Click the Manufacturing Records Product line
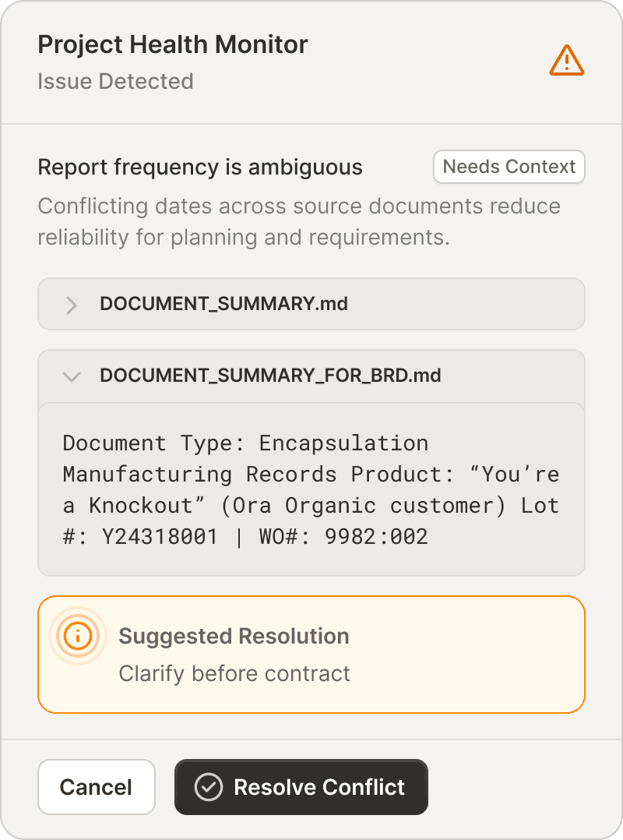 click(x=259, y=475)
